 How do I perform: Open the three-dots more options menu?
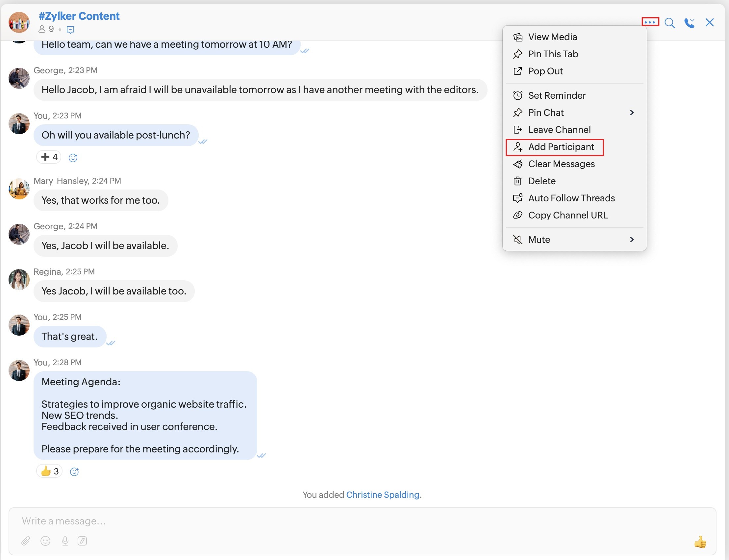point(650,22)
